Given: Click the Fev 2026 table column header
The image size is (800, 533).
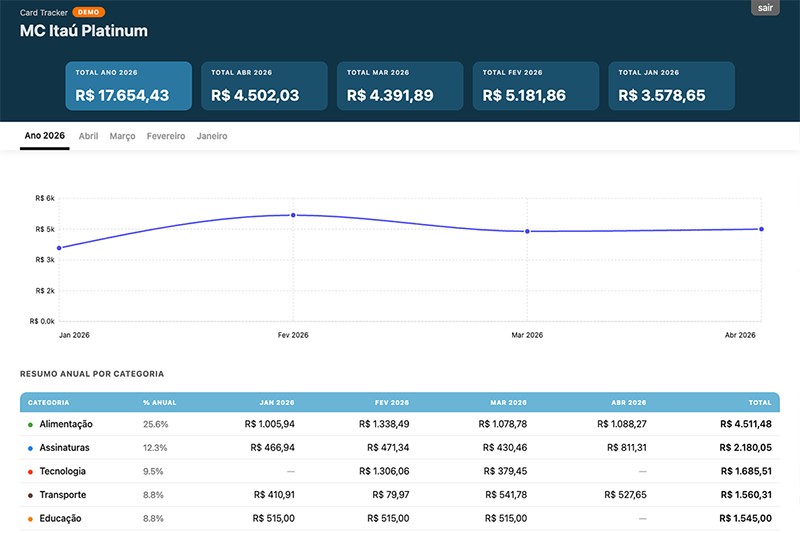Looking at the screenshot, I should (x=392, y=402).
